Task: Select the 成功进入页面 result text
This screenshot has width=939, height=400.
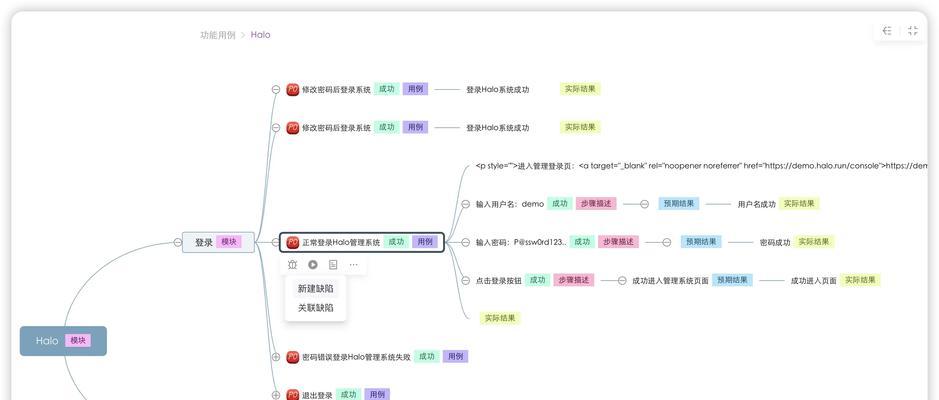Action: (x=813, y=280)
